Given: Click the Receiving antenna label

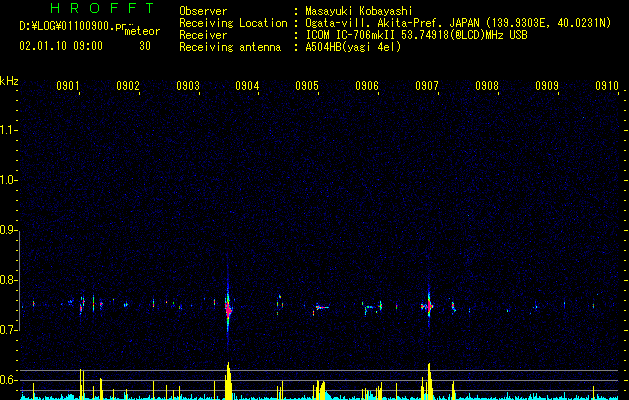Looking at the screenshot, I should [x=230, y=47].
